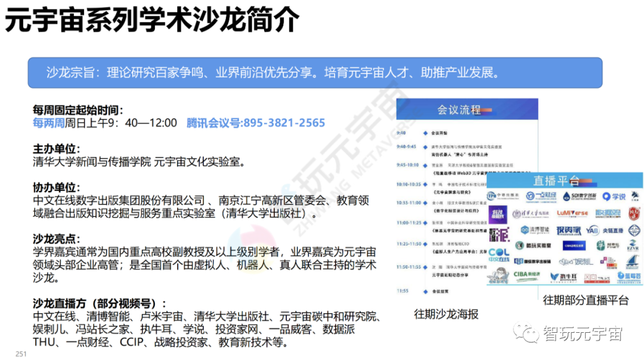The height and width of the screenshot is (362, 644).
Task: Click the 每周固定起始时间 heading
Action: 78,110
